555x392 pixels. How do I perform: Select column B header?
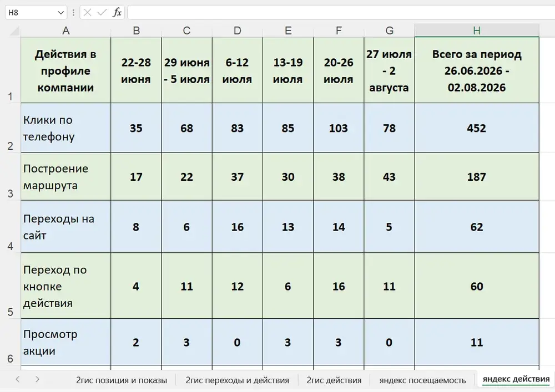(137, 30)
